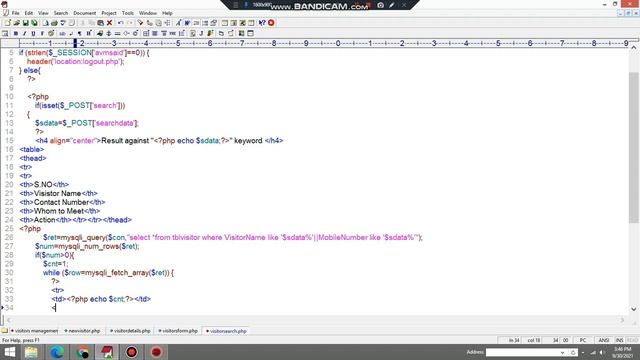This screenshot has width=640, height=360.
Task: Click the Heading icon in the HTML toolbar
Action: point(89,33)
